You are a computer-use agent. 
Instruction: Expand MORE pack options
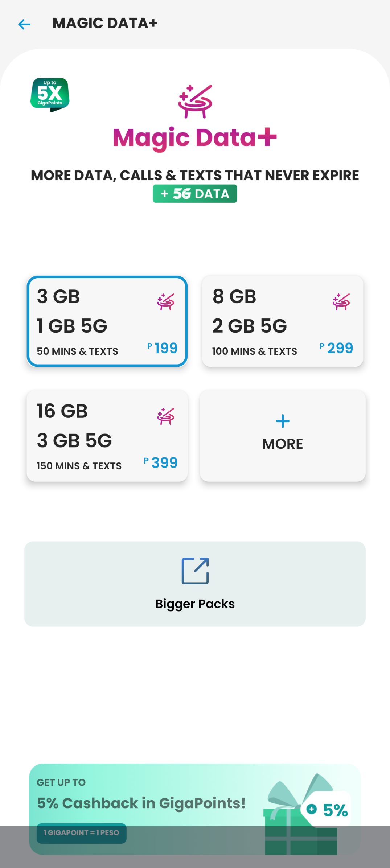coord(283,436)
